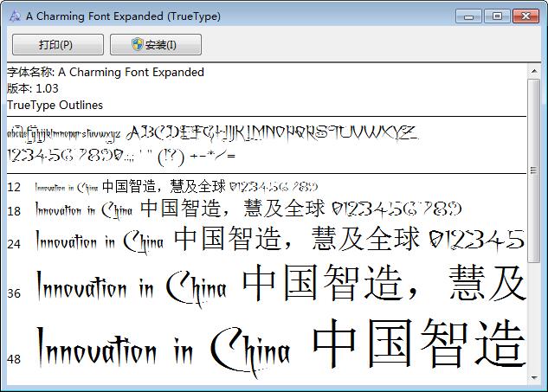The height and width of the screenshot is (392, 548).
Task: Click the 安装(I) install button
Action: (x=156, y=45)
